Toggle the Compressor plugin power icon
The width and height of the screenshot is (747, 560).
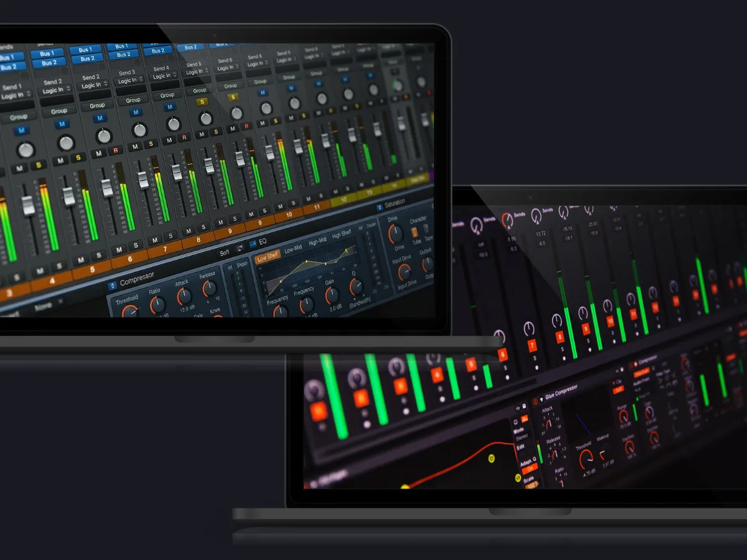click(112, 286)
